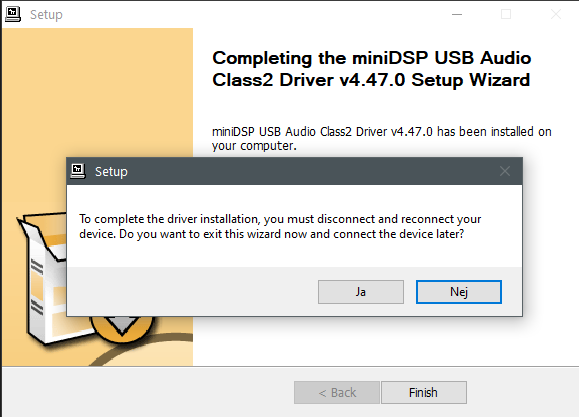This screenshot has width=579, height=417.
Task: Click the dark dialog title bar labeled Setup
Action: point(295,171)
